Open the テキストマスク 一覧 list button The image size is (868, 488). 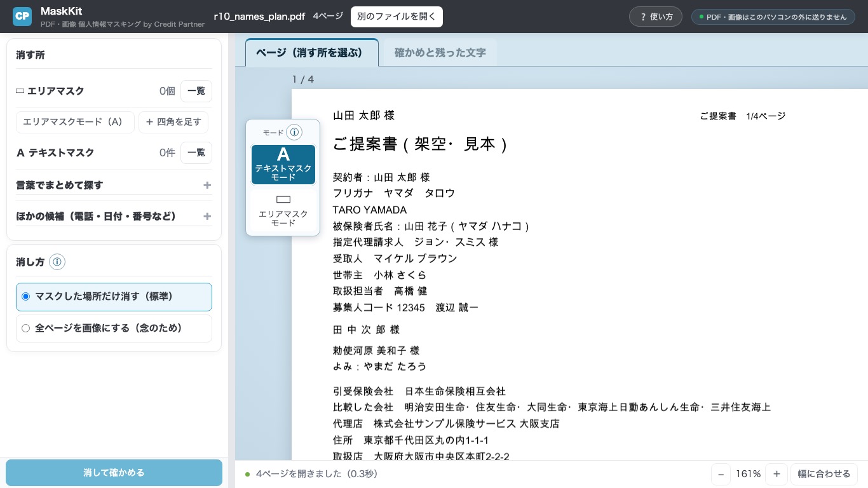[196, 152]
